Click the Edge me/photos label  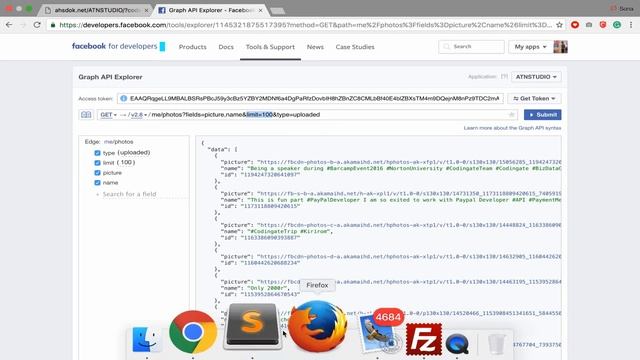109,142
